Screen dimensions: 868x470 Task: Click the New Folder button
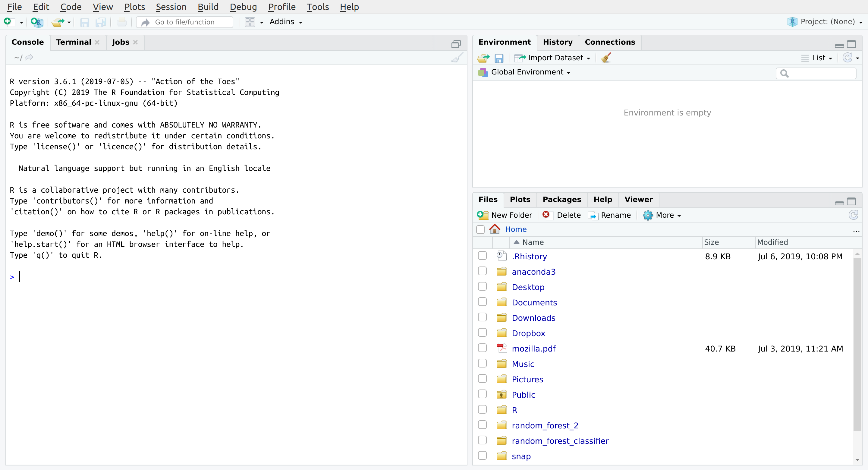click(x=505, y=215)
